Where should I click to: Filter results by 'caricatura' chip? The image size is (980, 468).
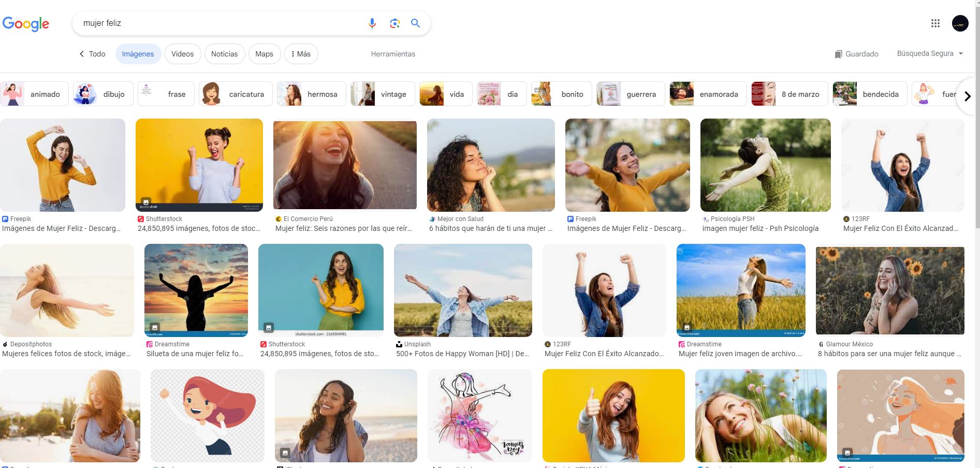236,94
